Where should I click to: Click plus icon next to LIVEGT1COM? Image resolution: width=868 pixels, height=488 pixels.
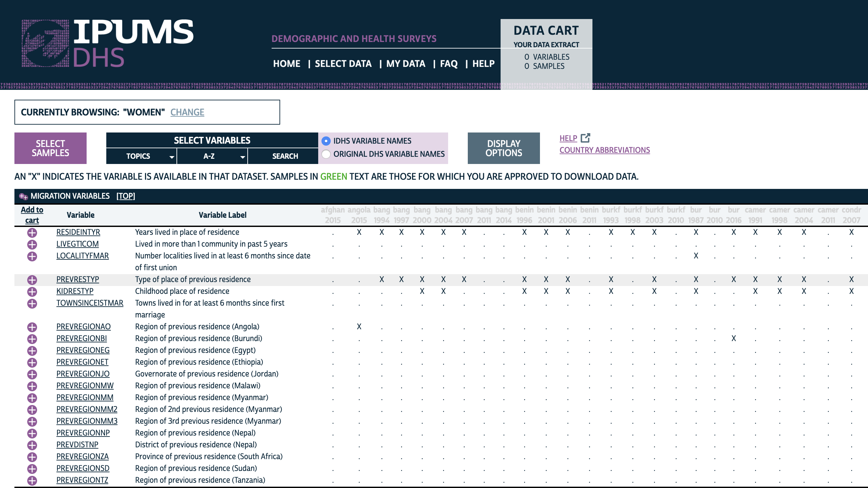(32, 244)
